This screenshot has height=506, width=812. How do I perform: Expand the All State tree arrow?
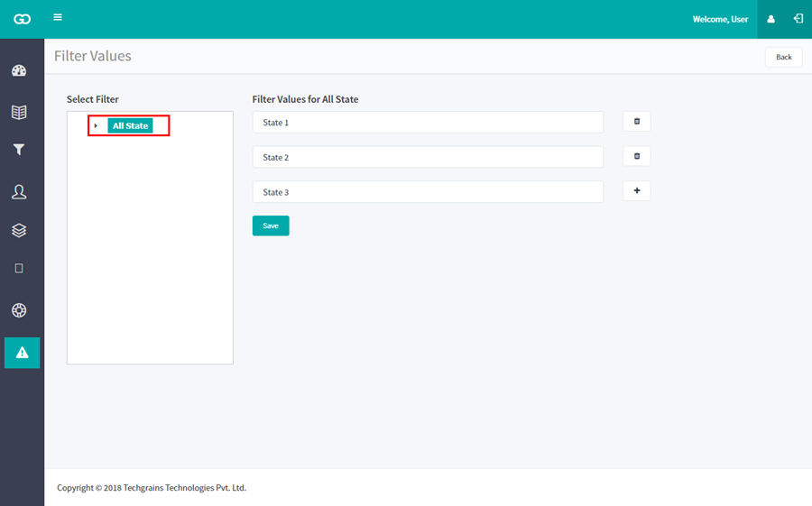[x=96, y=126]
